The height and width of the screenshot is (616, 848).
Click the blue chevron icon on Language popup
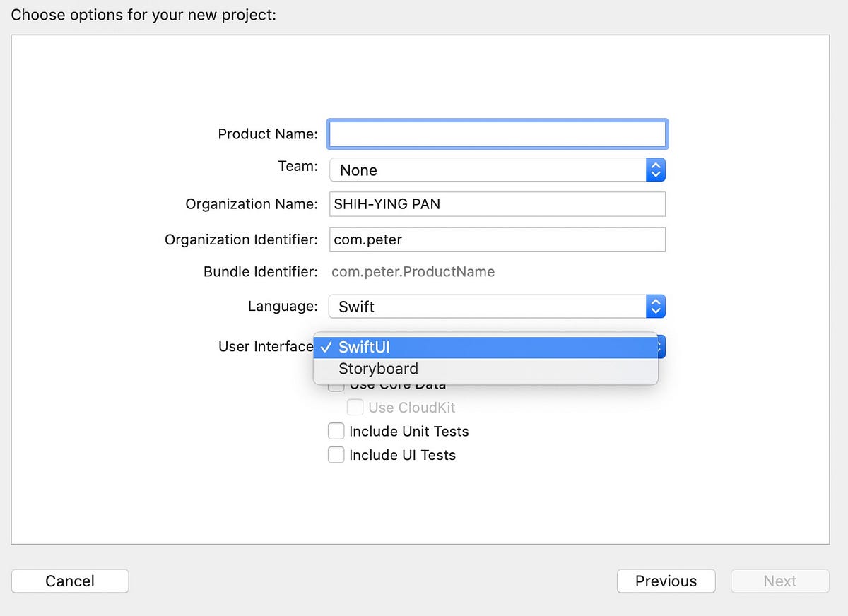pos(655,306)
